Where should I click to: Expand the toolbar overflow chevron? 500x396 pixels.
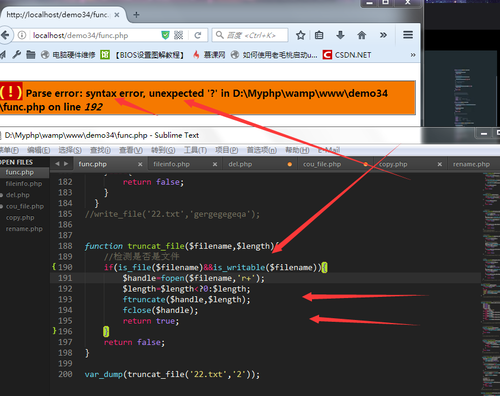(383, 35)
